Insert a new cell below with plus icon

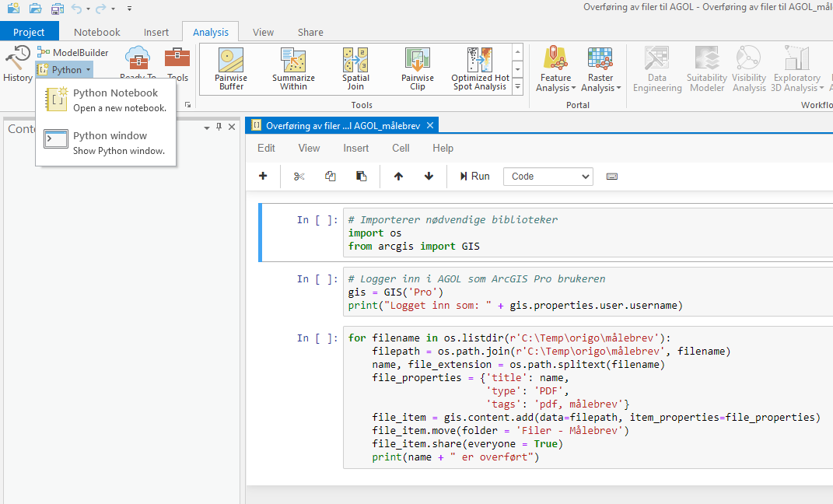[263, 176]
